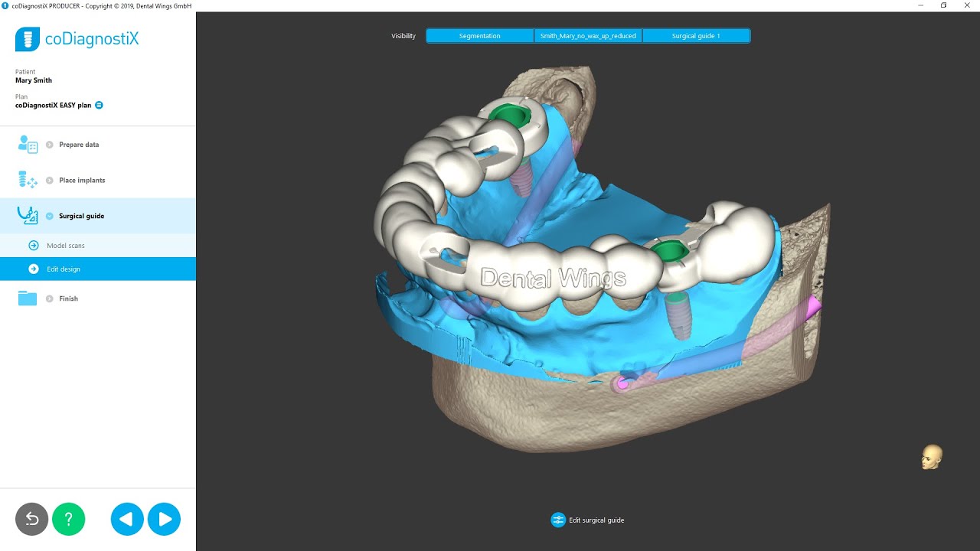Expand the Place implants section chevron
Viewport: 980px width, 551px height.
click(x=50, y=181)
